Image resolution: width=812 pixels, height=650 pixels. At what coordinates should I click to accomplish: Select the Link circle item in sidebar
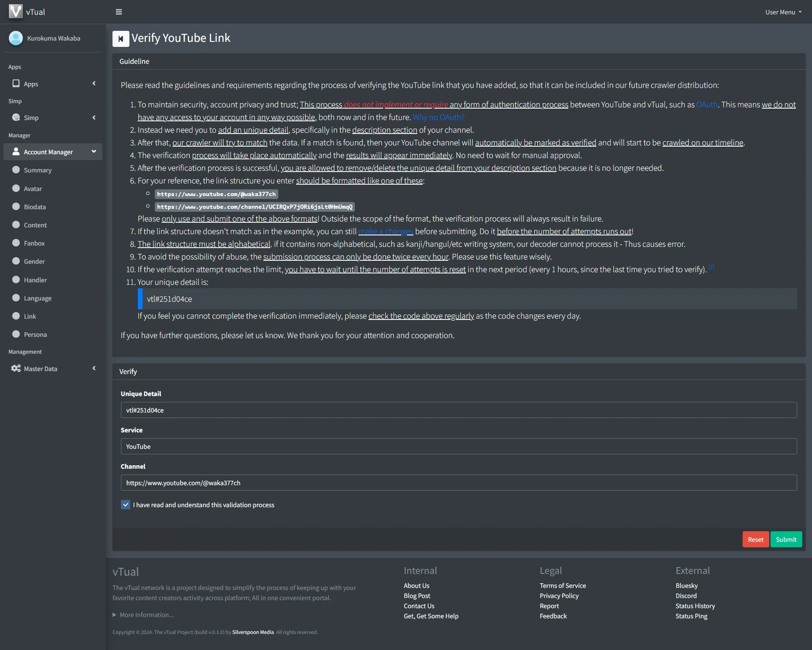[x=16, y=316]
